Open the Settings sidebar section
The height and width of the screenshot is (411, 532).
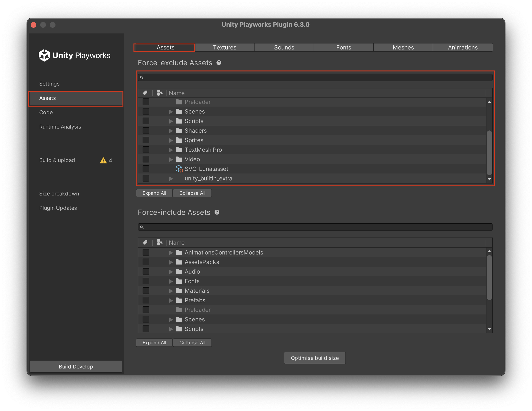point(76,84)
